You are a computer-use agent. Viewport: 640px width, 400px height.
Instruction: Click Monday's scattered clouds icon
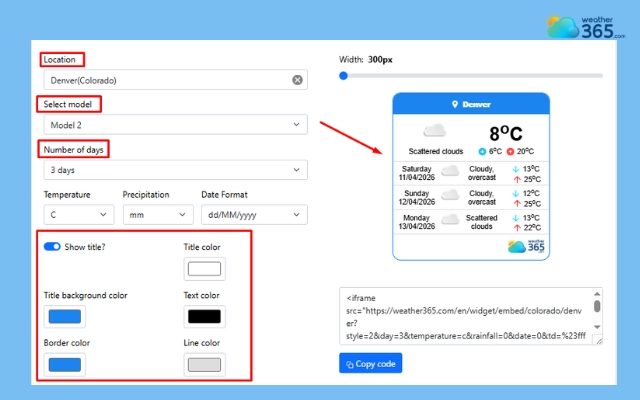point(450,220)
